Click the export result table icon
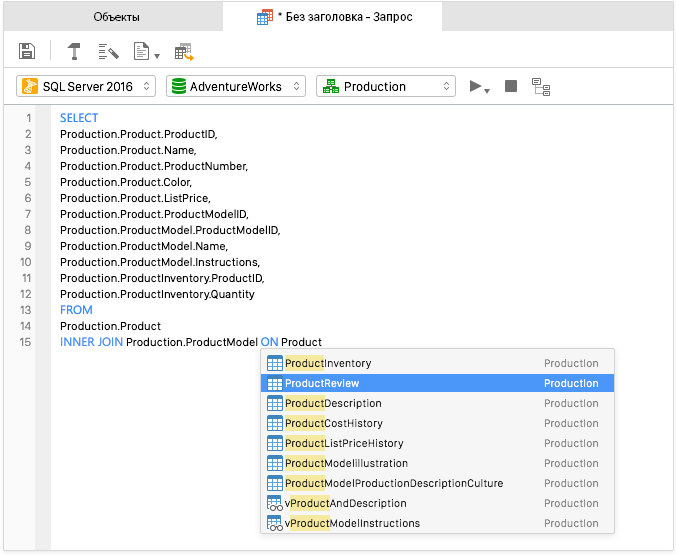Viewport: 677px width, 556px height. pos(184,52)
